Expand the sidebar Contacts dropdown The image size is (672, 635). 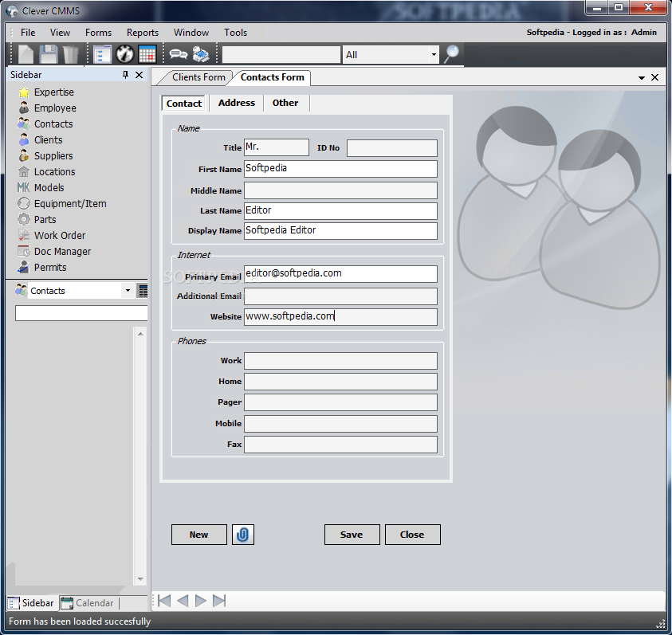tap(128, 291)
